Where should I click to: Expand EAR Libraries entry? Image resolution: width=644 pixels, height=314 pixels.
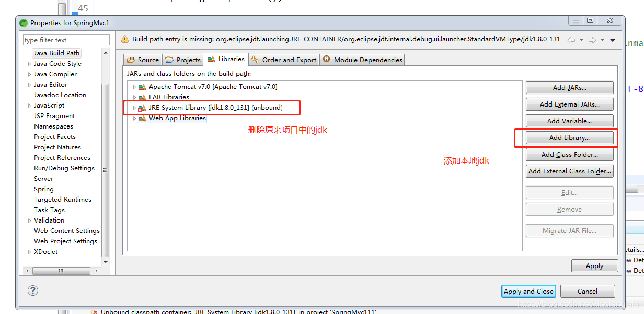(134, 97)
